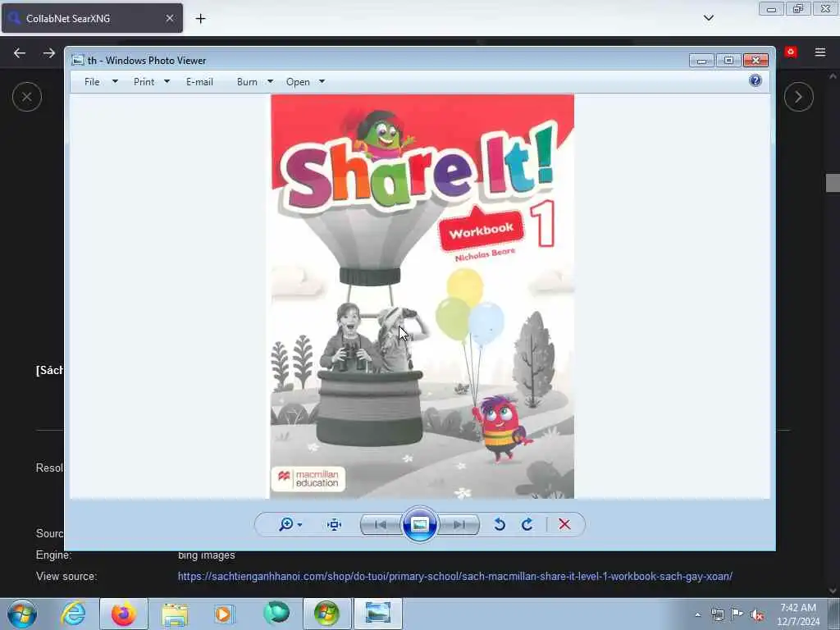Image resolution: width=840 pixels, height=630 pixels.
Task: Show hidden system tray icons
Action: point(697,614)
